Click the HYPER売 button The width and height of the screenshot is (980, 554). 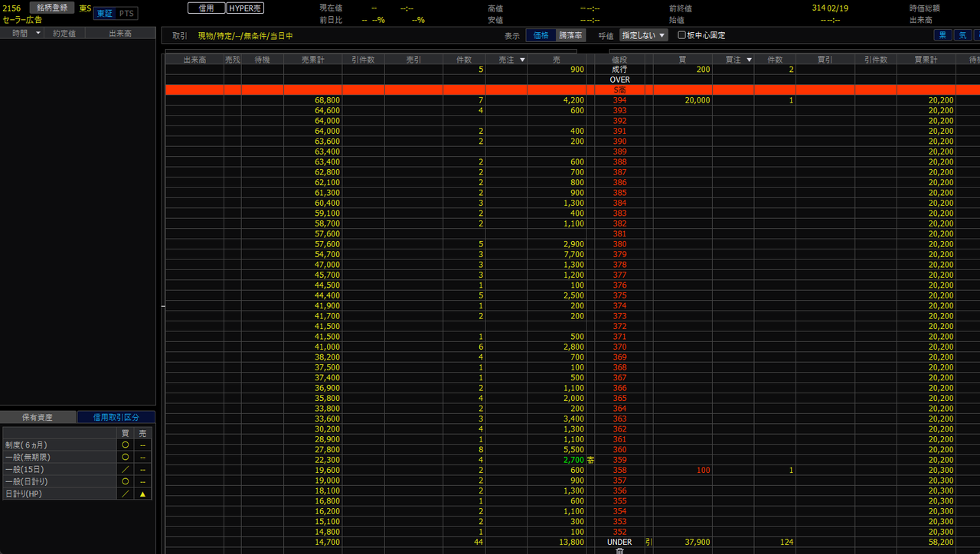(x=245, y=8)
